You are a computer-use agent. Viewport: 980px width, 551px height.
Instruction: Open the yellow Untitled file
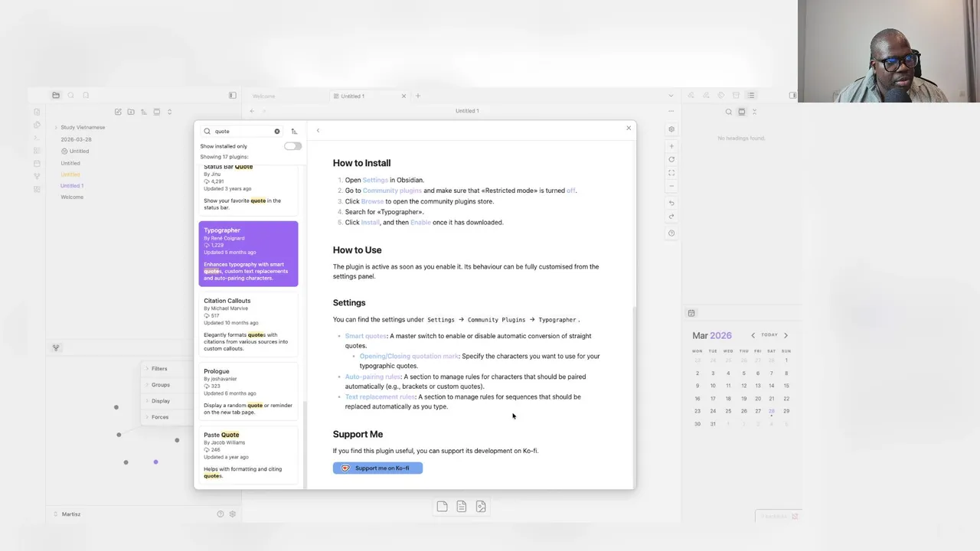70,174
